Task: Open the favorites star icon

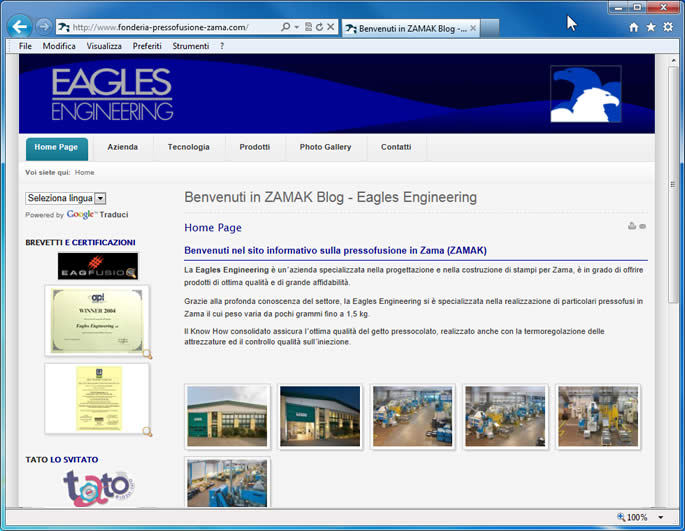Action: (650, 28)
